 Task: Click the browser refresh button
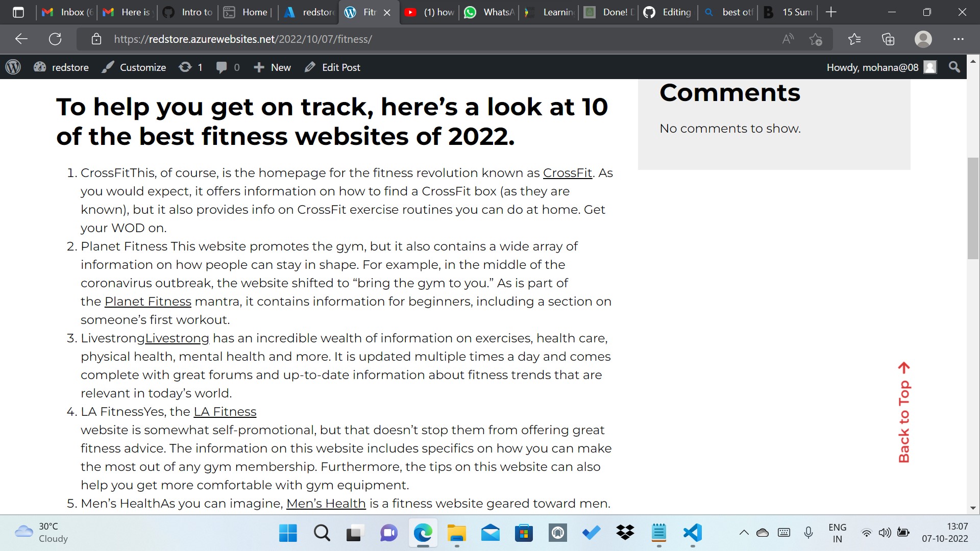point(55,39)
